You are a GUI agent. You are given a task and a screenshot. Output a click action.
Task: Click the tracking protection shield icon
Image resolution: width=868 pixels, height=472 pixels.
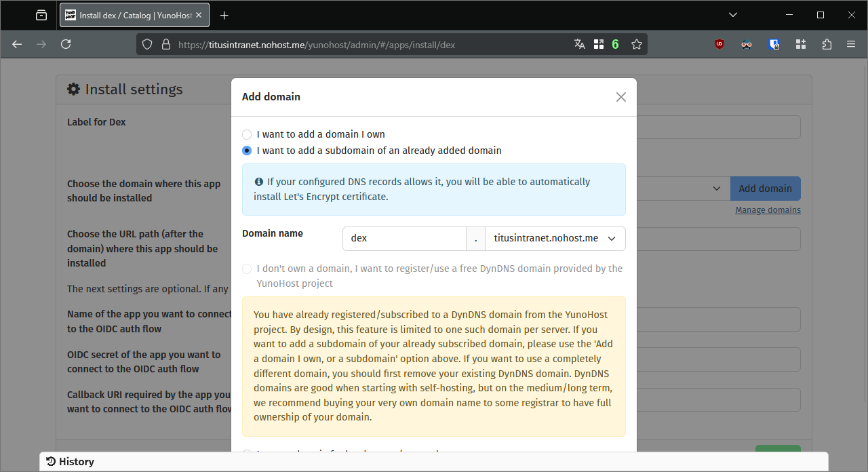click(x=147, y=44)
